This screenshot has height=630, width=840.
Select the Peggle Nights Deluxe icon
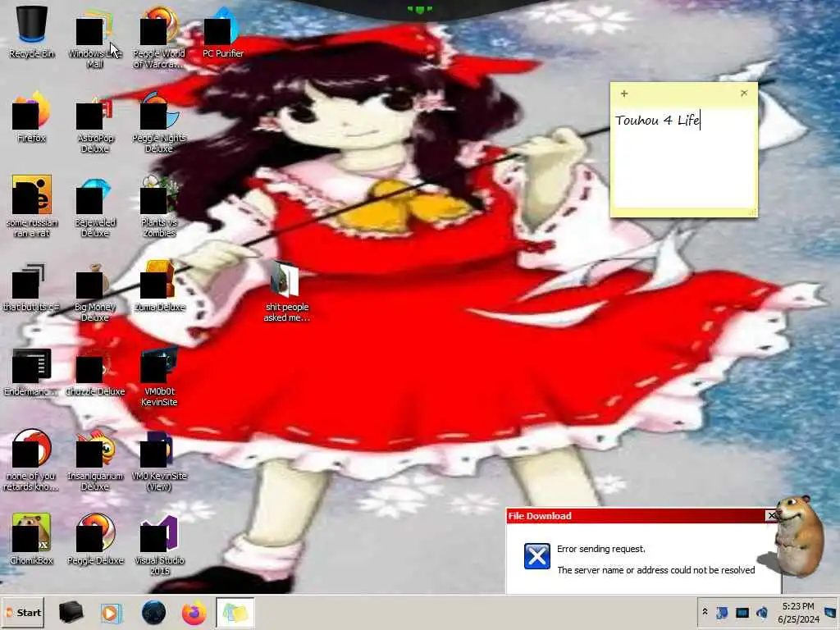pyautogui.click(x=159, y=123)
